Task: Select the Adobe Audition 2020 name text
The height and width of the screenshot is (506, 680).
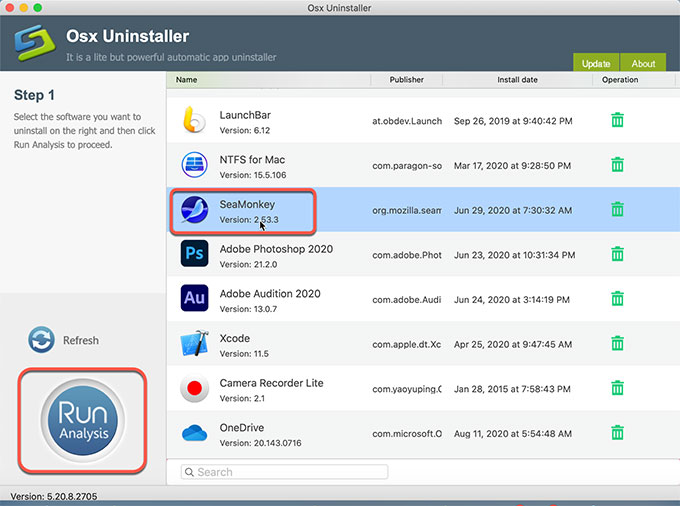Action: point(270,294)
